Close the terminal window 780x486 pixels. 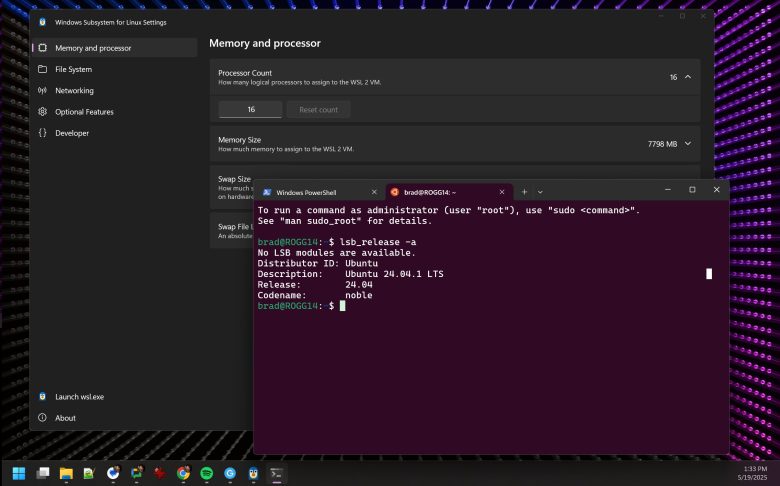tap(716, 190)
